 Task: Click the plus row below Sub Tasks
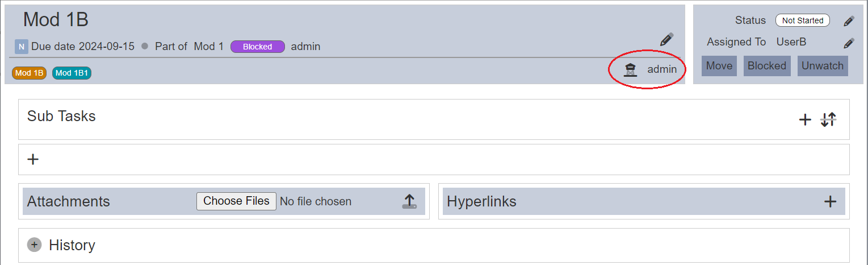[434, 159]
